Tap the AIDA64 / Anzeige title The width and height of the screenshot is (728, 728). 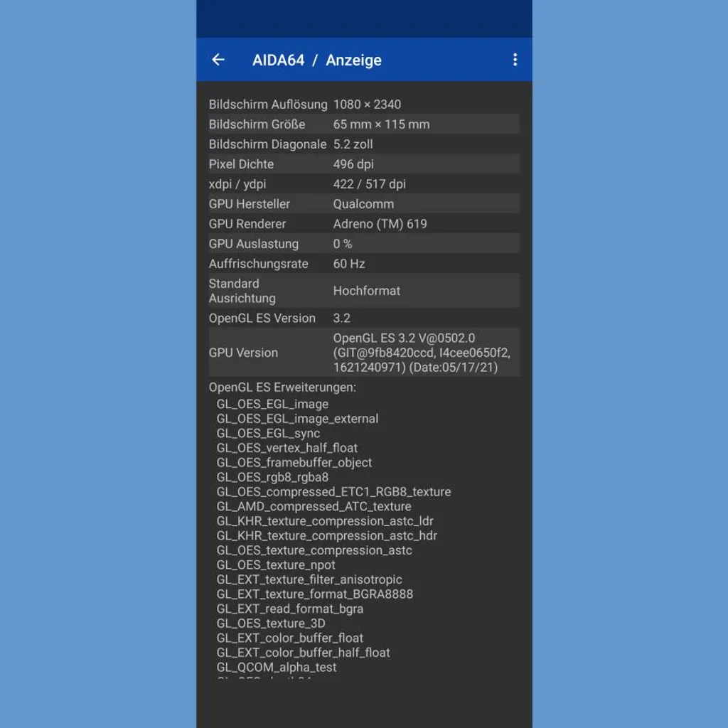pyautogui.click(x=316, y=60)
